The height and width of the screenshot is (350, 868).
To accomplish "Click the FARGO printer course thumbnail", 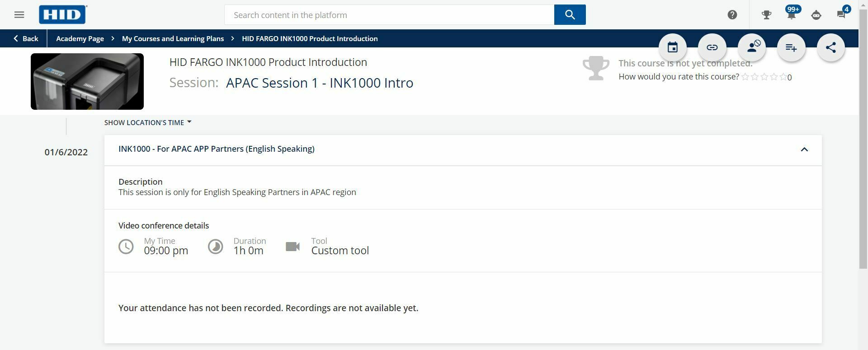I will (x=87, y=81).
